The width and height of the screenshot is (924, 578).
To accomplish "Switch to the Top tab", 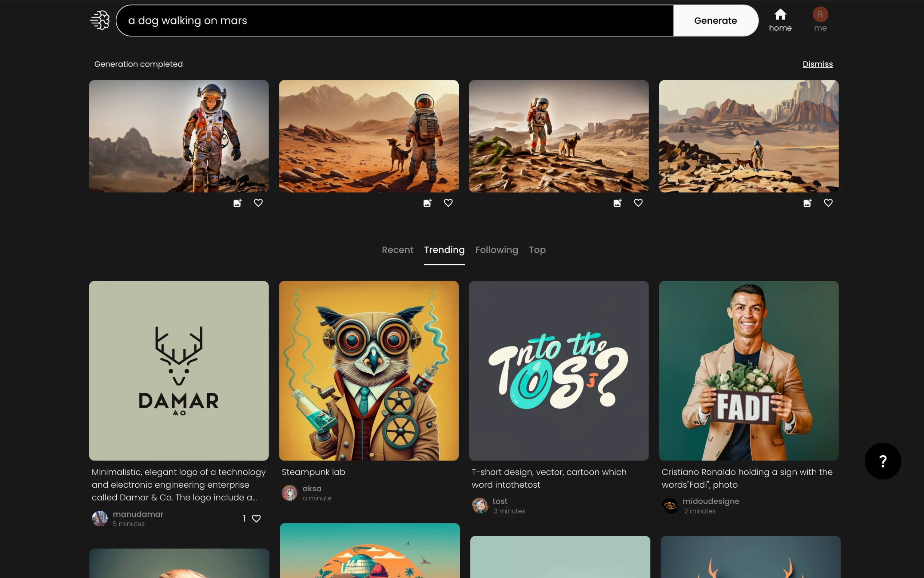I will [537, 250].
